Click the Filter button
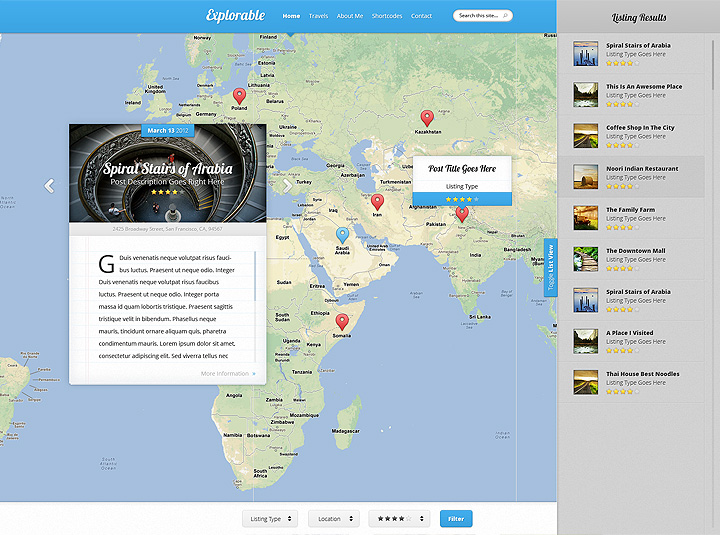720x535 pixels. pyautogui.click(x=456, y=518)
